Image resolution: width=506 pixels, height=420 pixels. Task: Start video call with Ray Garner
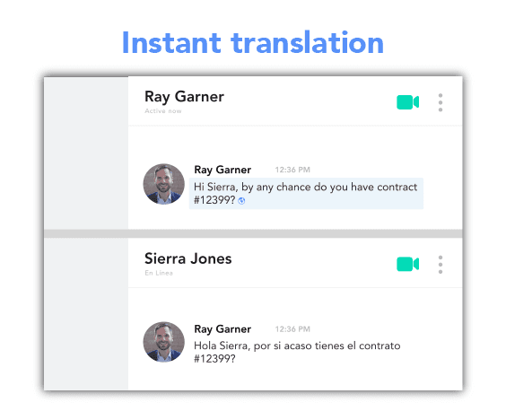(x=407, y=102)
